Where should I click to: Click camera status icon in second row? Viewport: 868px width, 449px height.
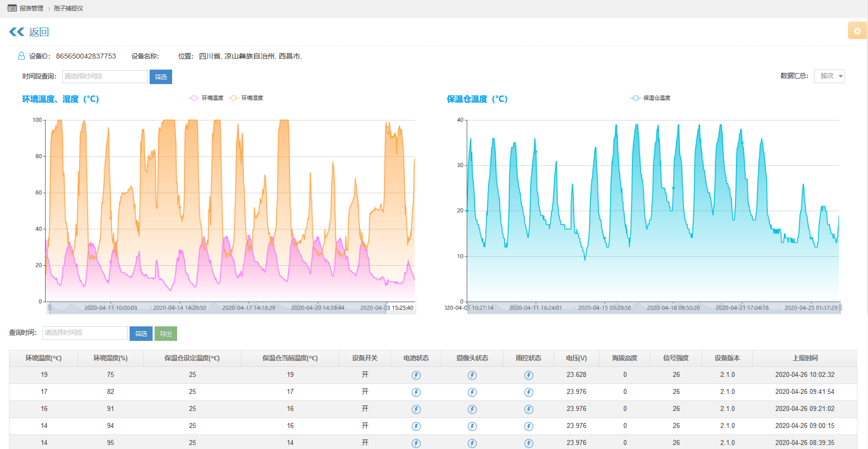click(472, 392)
